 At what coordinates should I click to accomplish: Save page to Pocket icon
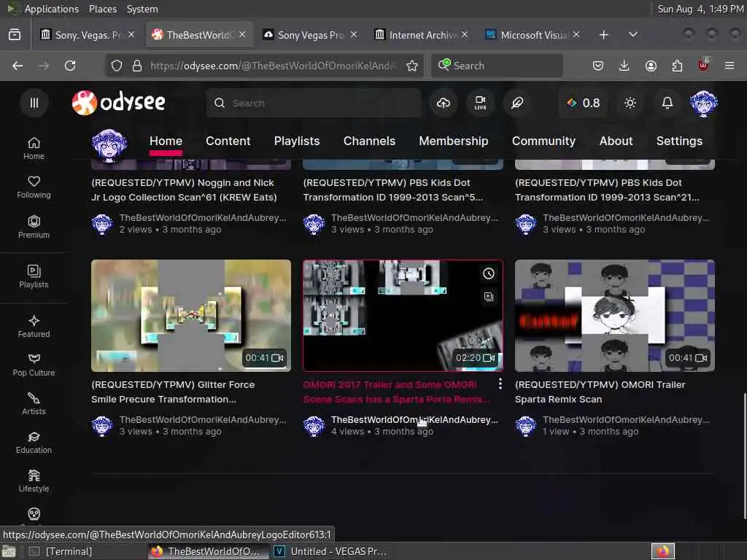click(x=598, y=66)
